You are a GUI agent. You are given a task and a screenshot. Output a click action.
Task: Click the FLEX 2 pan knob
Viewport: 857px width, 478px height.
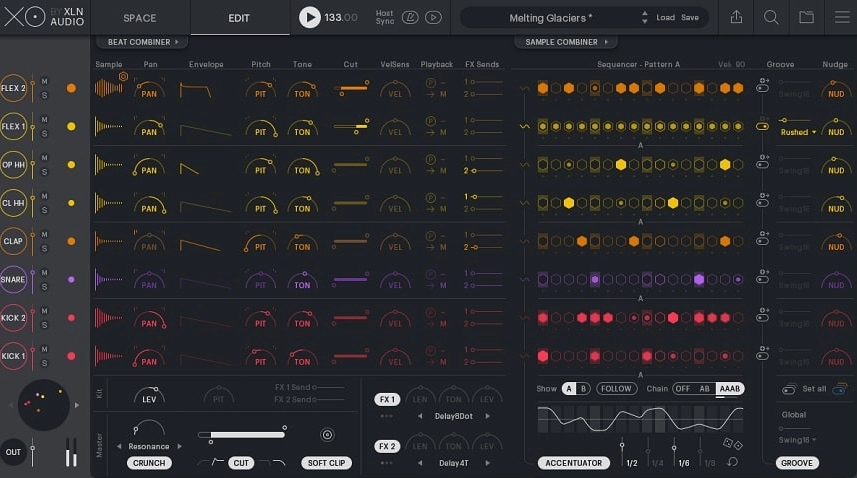click(149, 89)
